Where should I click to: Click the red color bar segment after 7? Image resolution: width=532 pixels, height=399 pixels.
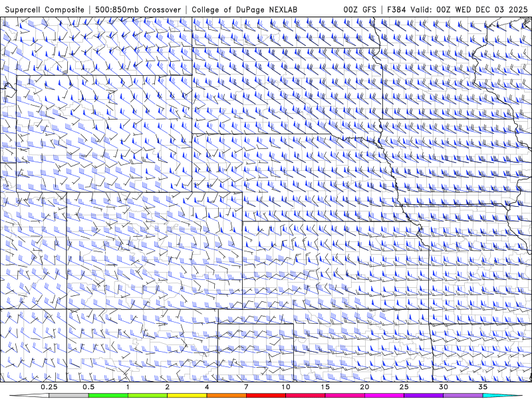click(x=266, y=396)
